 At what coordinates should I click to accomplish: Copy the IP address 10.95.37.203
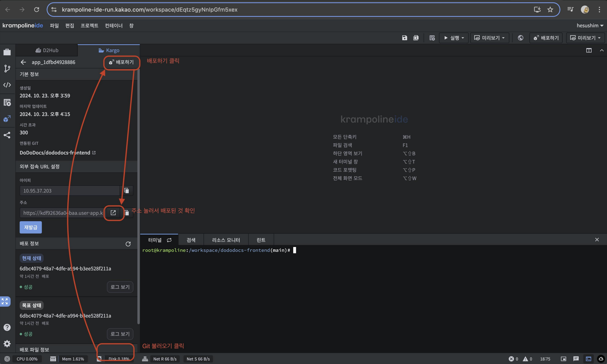(x=127, y=190)
